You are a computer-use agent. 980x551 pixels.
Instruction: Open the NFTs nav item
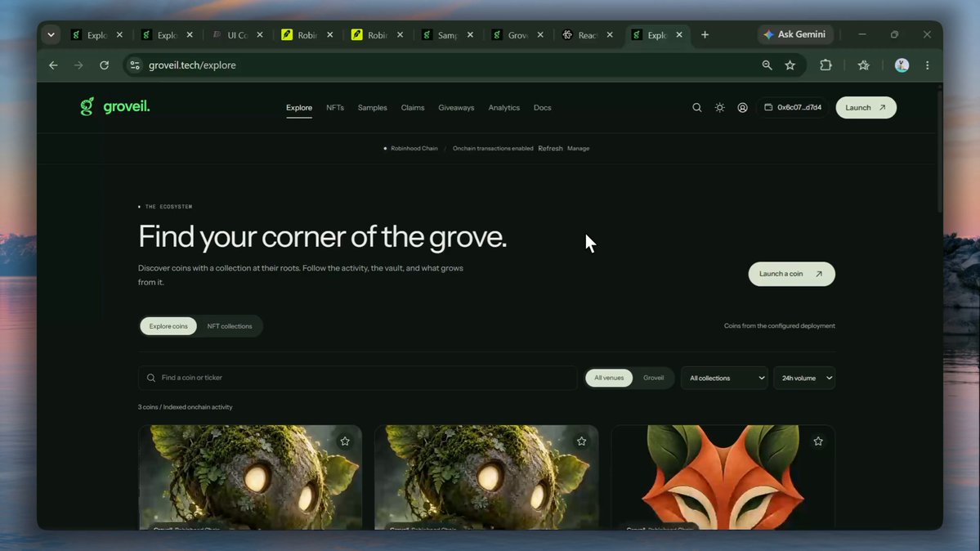point(335,108)
